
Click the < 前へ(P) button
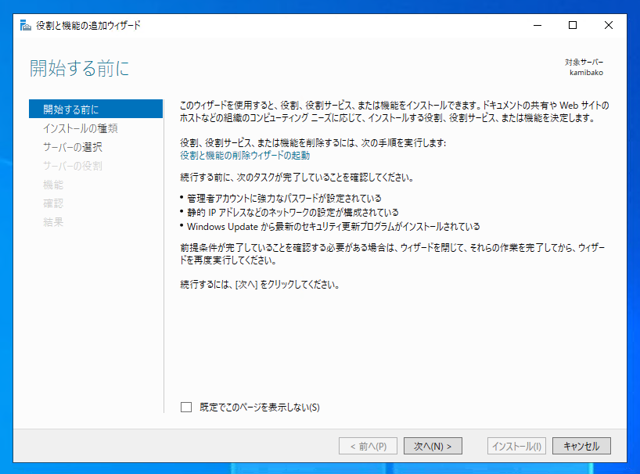[x=368, y=446]
